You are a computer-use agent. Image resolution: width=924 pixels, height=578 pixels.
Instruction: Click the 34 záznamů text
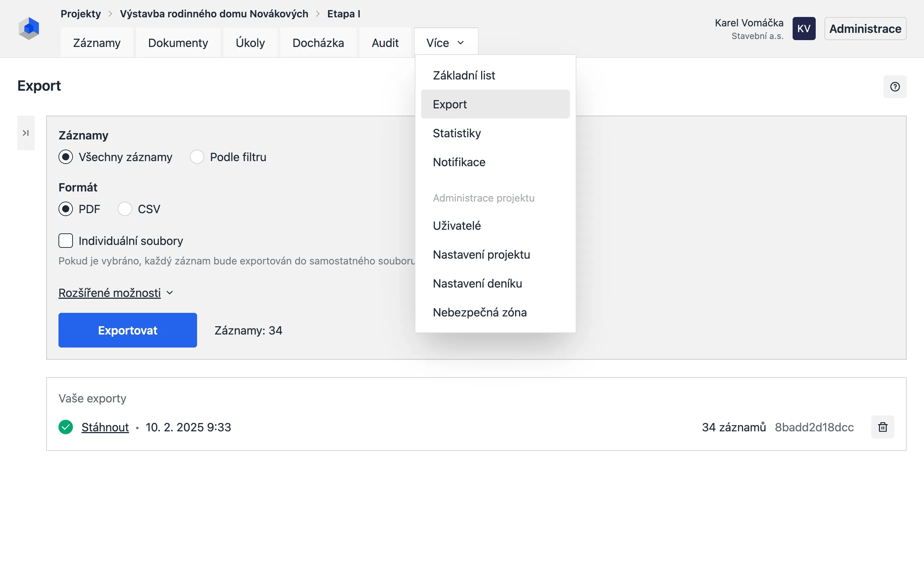coord(733,427)
